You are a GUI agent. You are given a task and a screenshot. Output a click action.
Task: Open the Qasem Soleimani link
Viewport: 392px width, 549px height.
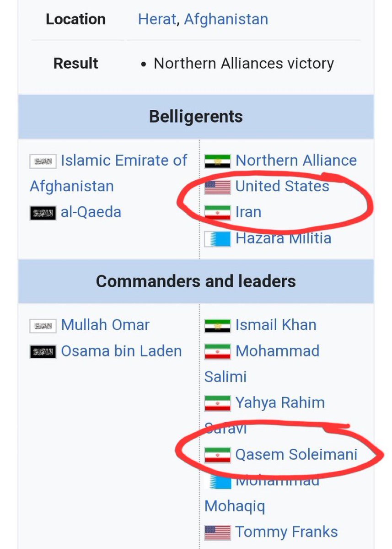coord(296,455)
